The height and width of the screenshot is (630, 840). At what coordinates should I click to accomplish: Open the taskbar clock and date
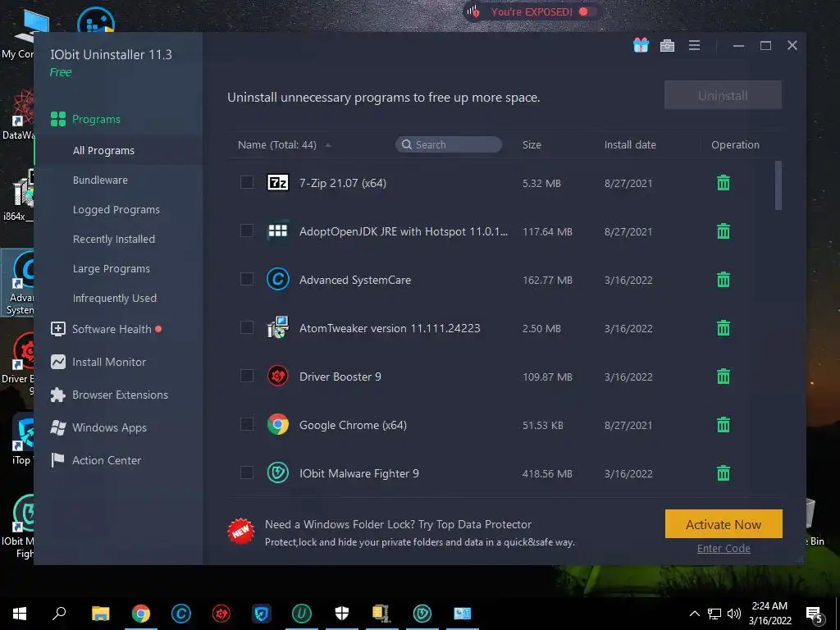(769, 614)
